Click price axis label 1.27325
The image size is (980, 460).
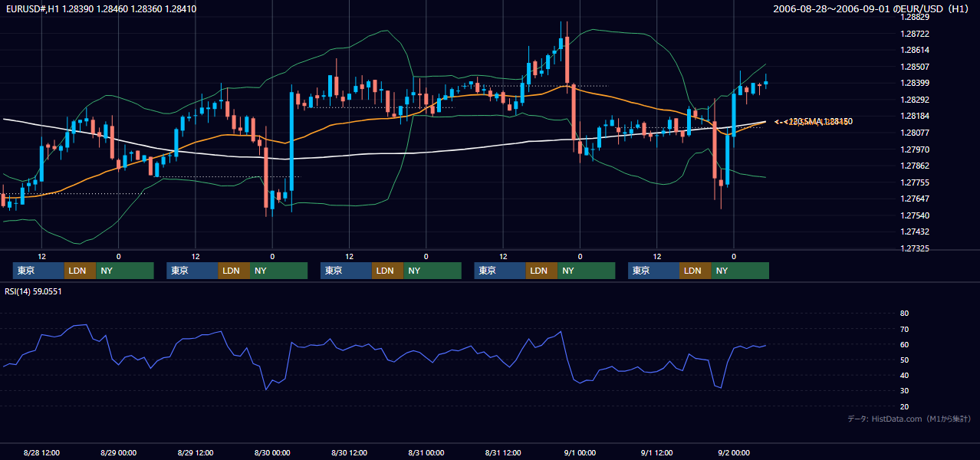pyautogui.click(x=914, y=249)
